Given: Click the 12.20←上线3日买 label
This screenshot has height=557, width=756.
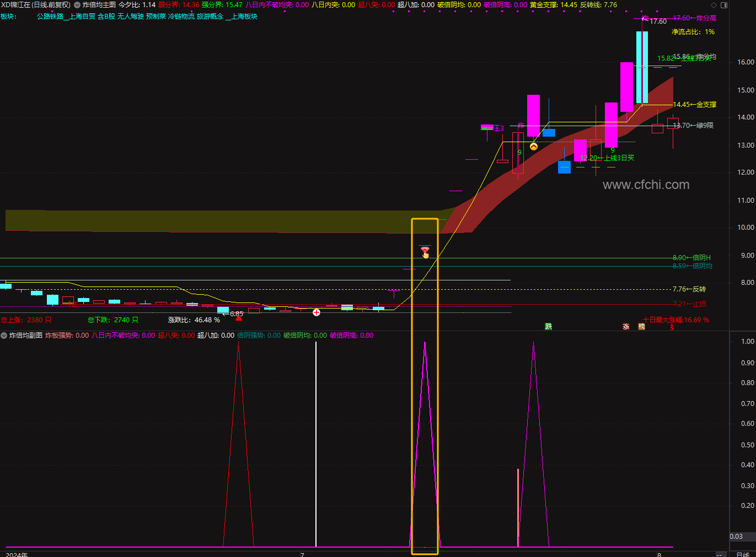Looking at the screenshot, I should 607,158.
